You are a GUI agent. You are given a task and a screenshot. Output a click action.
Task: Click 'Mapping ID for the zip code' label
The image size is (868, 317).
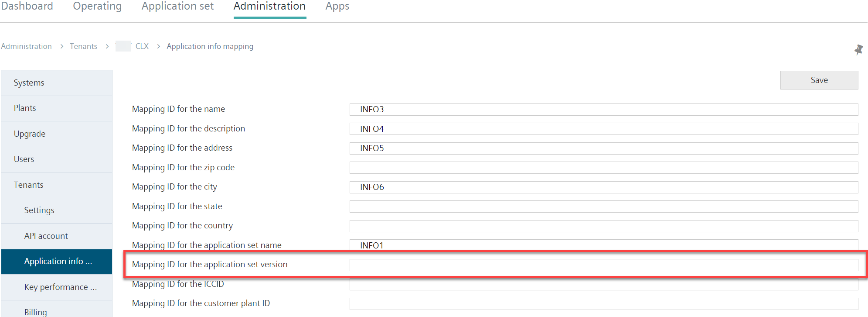click(x=183, y=168)
